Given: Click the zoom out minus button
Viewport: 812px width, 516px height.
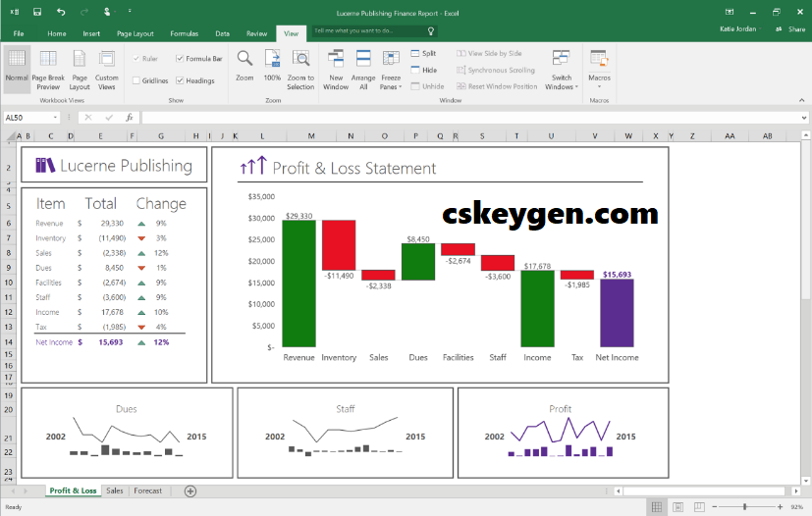Looking at the screenshot, I should click(x=715, y=507).
